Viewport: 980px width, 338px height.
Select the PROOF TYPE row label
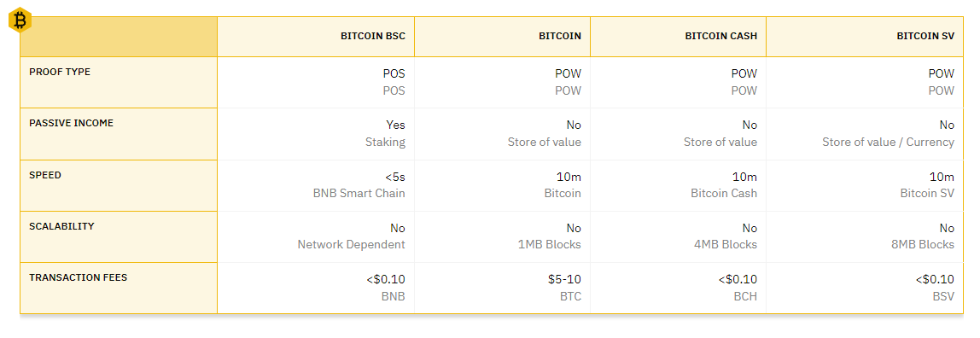(x=60, y=72)
